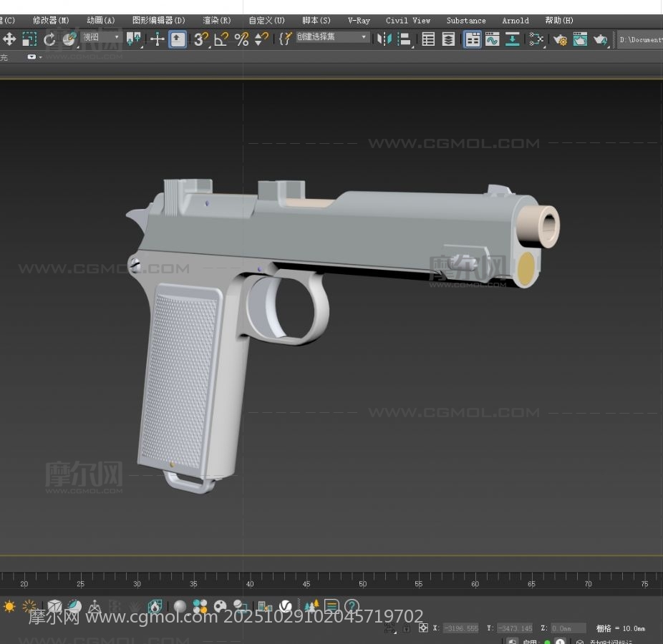Open the V-Ray menu
Screen dimensions: 663x644
coord(359,21)
